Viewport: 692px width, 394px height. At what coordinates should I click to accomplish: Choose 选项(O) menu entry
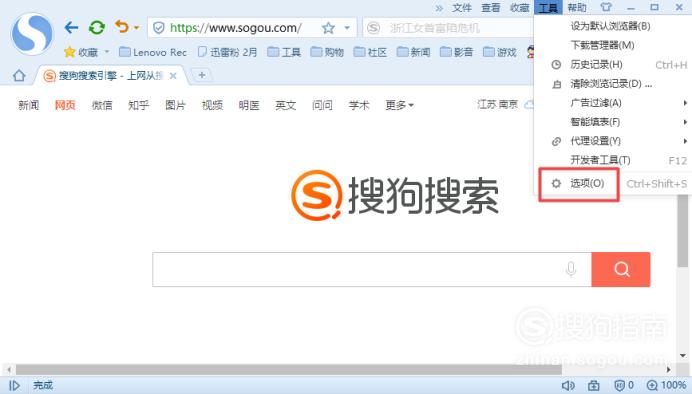pos(613,184)
